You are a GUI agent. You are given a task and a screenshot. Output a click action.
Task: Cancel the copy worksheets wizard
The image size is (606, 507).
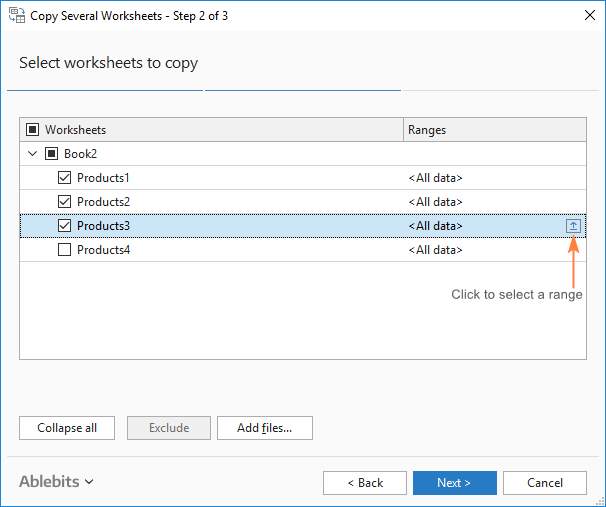click(x=545, y=483)
